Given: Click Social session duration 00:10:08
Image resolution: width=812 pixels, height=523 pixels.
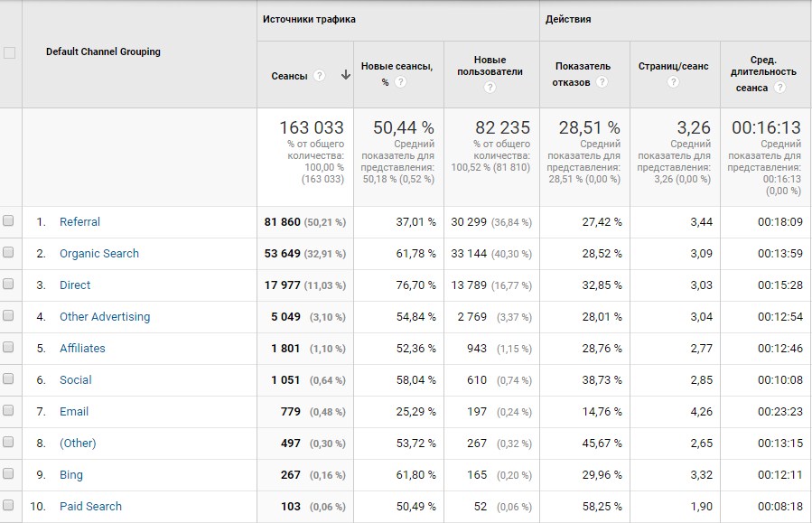Looking at the screenshot, I should click(779, 380).
